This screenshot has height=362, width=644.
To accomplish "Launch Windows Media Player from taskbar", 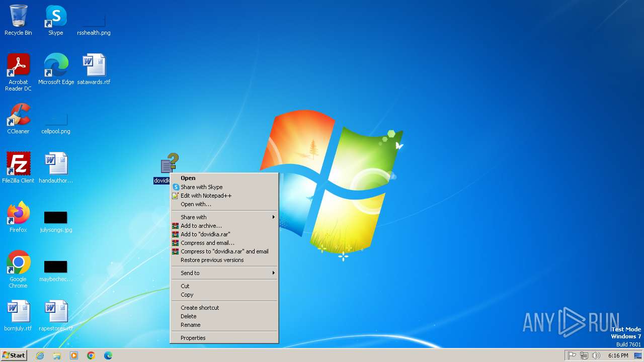I will (x=74, y=355).
